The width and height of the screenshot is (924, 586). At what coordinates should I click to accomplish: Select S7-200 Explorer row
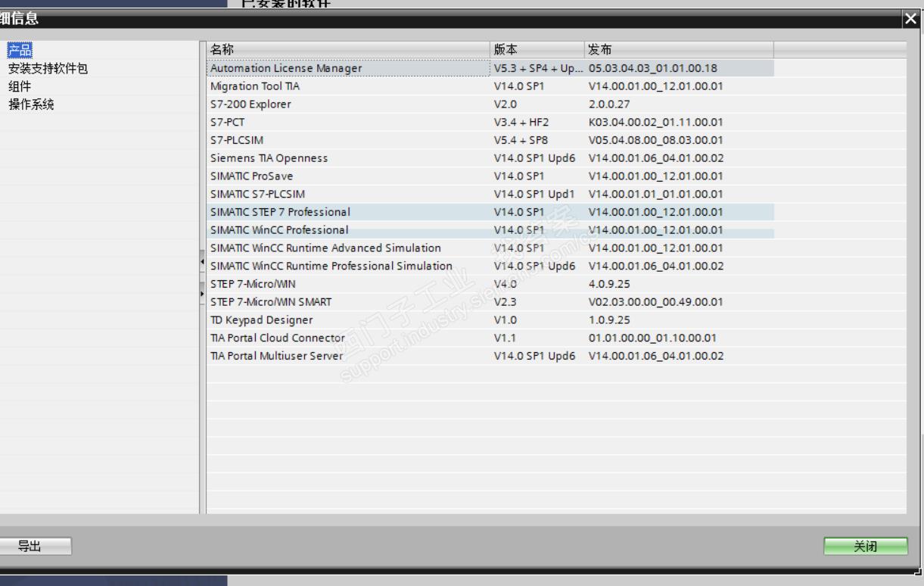point(490,104)
